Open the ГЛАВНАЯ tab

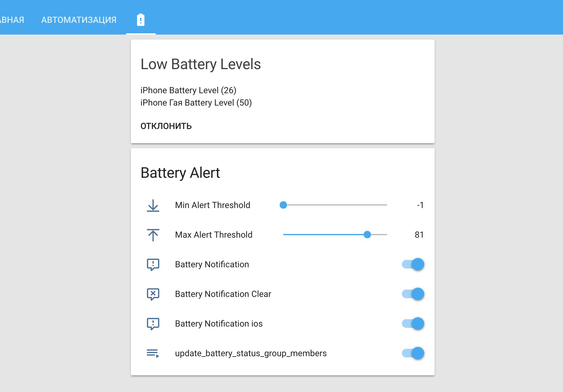click(12, 19)
